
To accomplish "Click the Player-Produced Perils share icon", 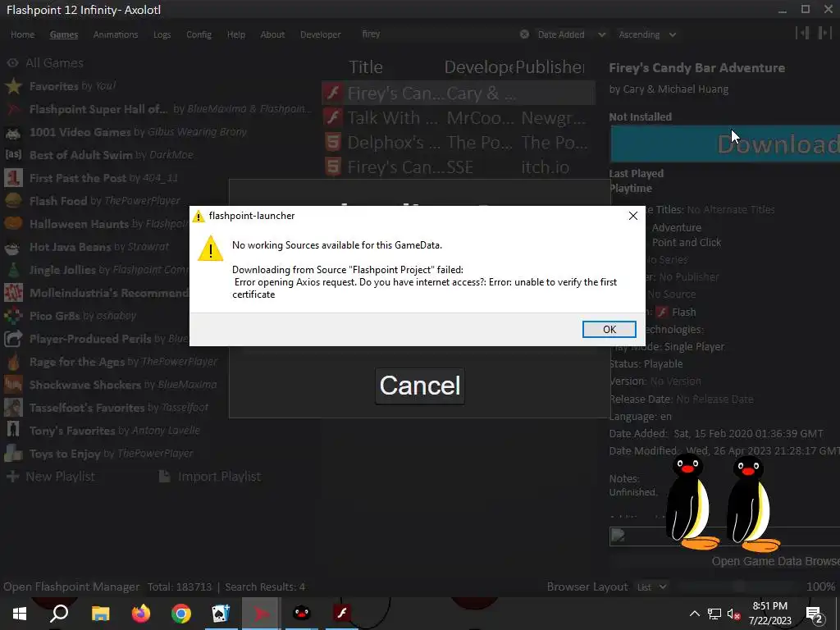I will (13, 339).
